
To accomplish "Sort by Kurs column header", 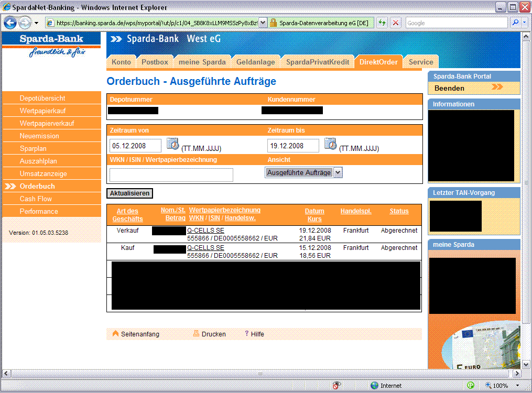I will point(314,219).
